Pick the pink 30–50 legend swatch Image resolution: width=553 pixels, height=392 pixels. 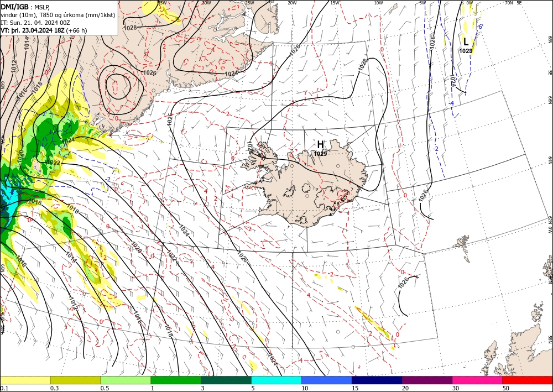[x=478, y=380]
